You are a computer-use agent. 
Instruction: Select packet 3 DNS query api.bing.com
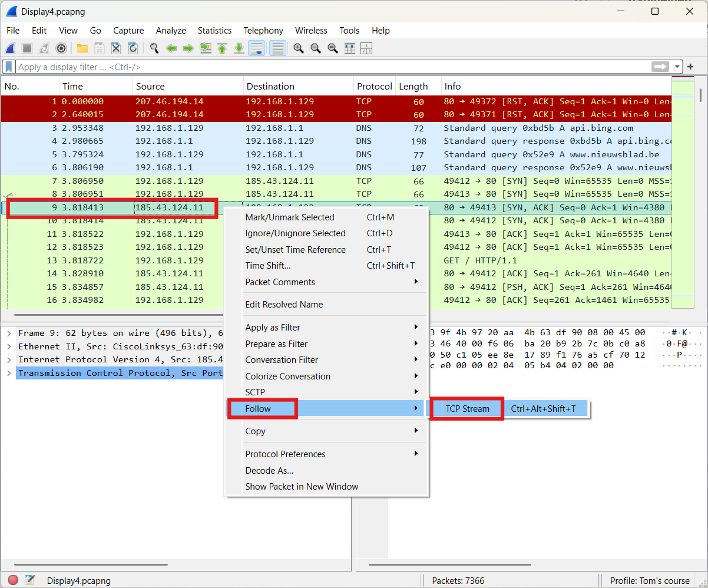point(336,128)
